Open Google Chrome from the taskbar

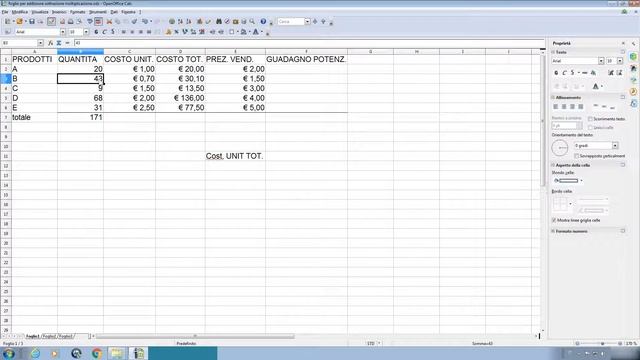click(x=97, y=353)
